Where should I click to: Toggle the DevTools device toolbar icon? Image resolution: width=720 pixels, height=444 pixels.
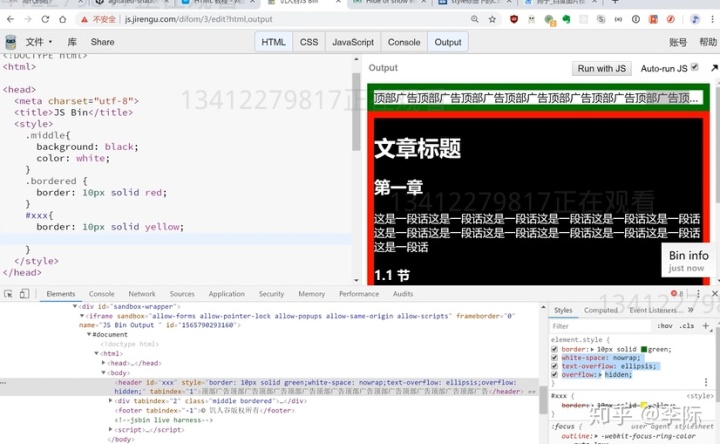pyautogui.click(x=24, y=294)
